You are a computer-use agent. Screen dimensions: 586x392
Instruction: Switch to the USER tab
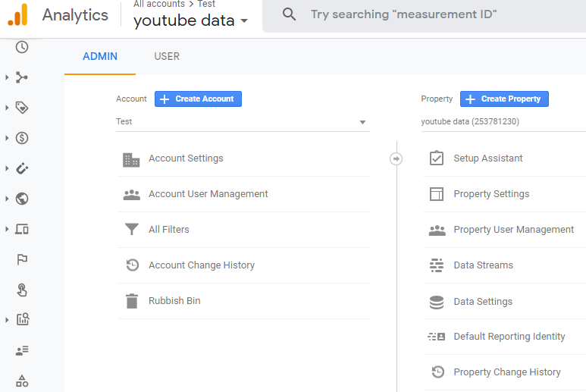tap(167, 56)
